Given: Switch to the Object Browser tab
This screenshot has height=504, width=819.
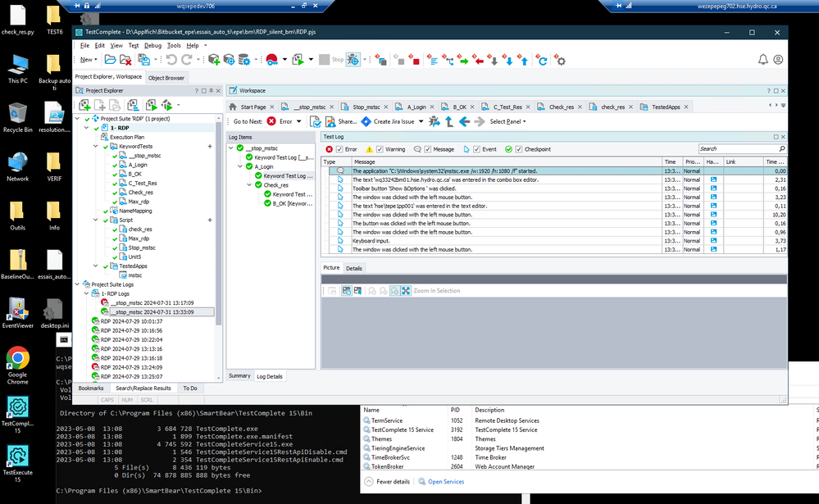Looking at the screenshot, I should (x=166, y=78).
